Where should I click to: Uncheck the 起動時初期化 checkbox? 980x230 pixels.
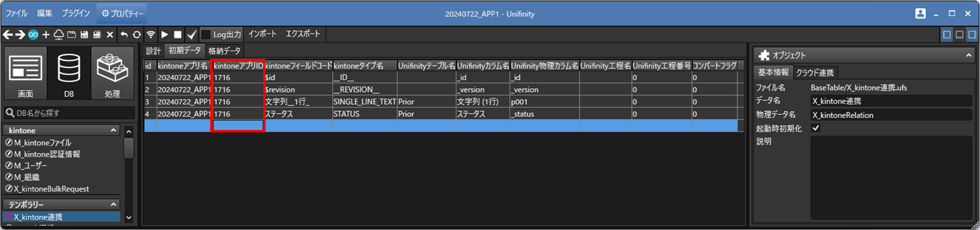coord(816,128)
